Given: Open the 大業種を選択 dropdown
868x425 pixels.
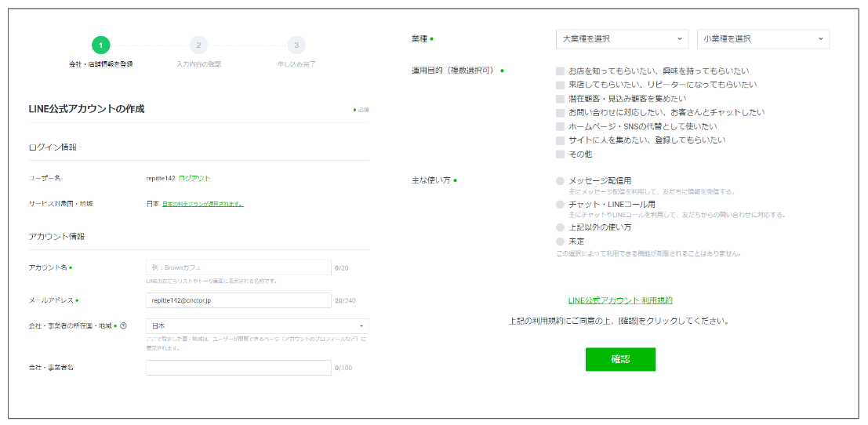Looking at the screenshot, I should coord(623,39).
